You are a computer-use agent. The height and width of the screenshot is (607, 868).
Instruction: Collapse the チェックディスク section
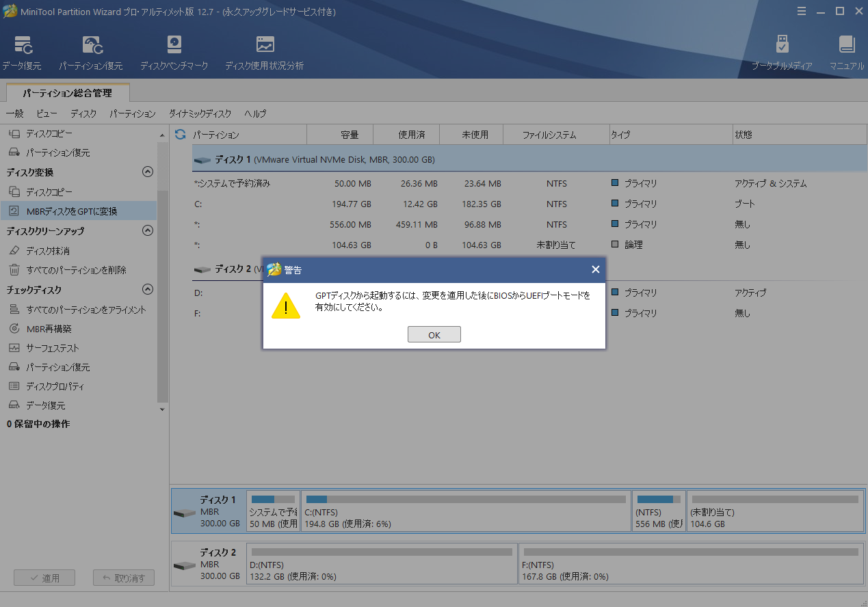pos(147,289)
